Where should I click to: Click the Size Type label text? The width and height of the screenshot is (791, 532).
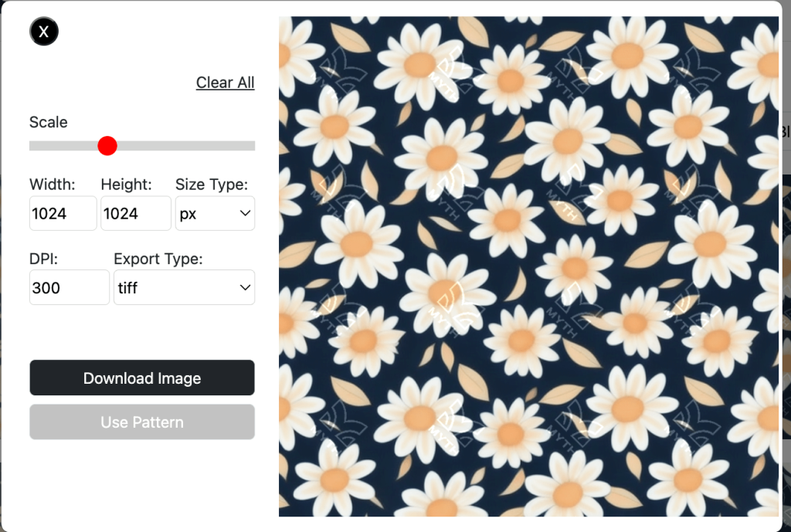coord(211,185)
